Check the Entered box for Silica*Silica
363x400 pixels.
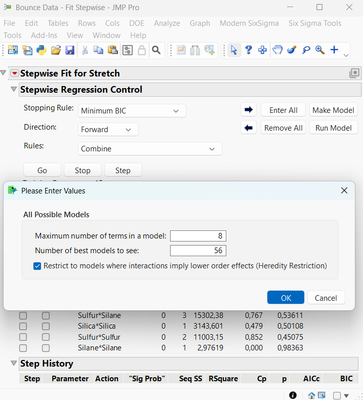tap(46, 326)
